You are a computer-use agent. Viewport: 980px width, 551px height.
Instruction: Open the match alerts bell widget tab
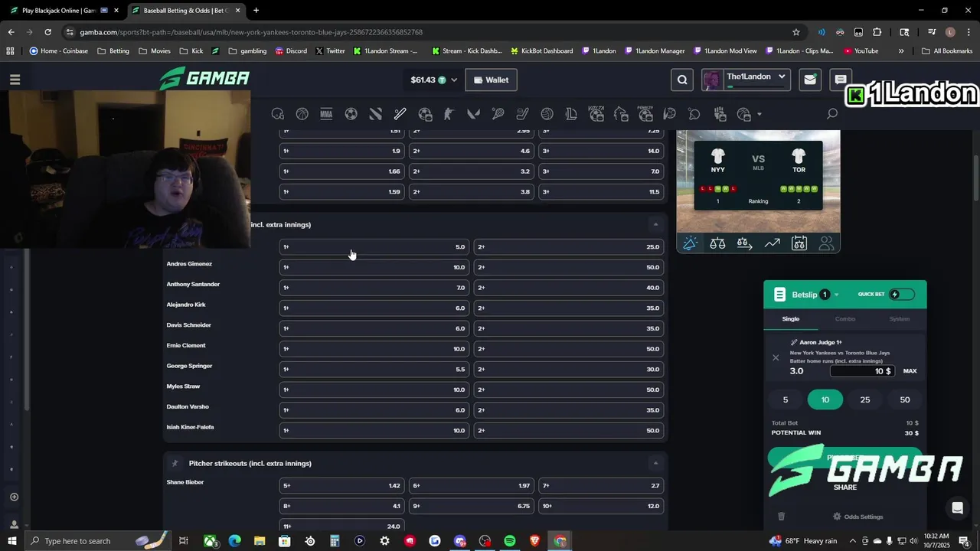[690, 243]
